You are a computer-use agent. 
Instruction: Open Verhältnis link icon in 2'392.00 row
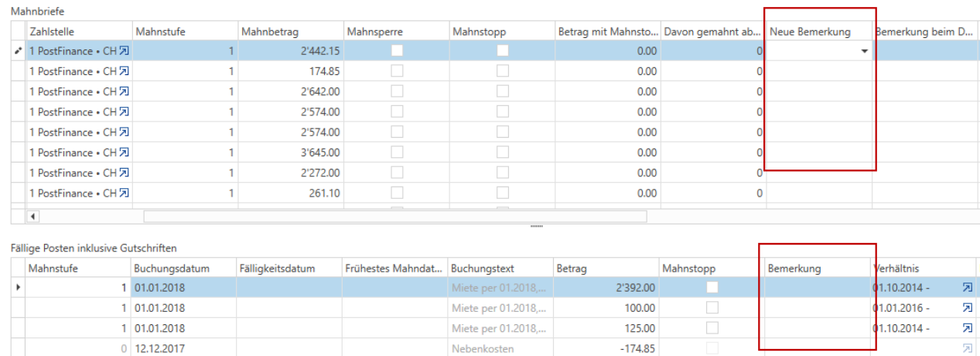(967, 287)
